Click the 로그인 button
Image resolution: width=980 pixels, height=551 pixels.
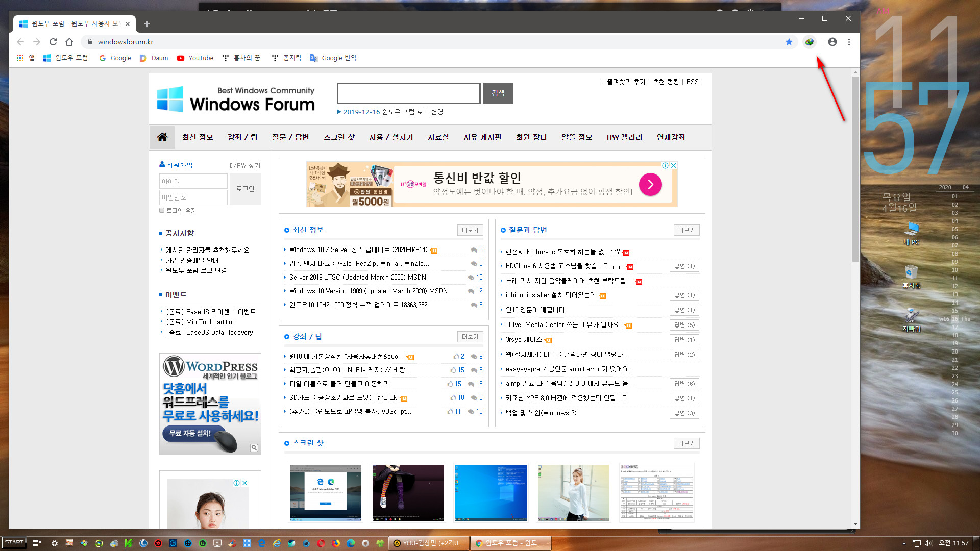[x=246, y=189]
